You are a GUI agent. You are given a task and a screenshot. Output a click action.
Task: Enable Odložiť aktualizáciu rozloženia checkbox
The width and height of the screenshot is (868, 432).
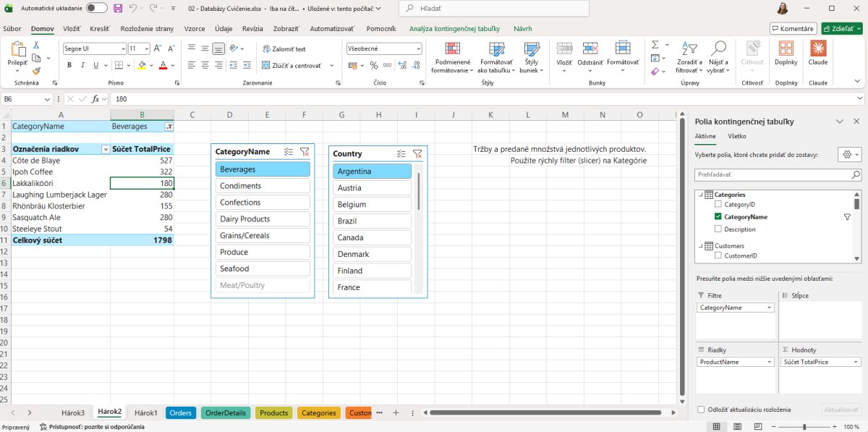pos(701,410)
